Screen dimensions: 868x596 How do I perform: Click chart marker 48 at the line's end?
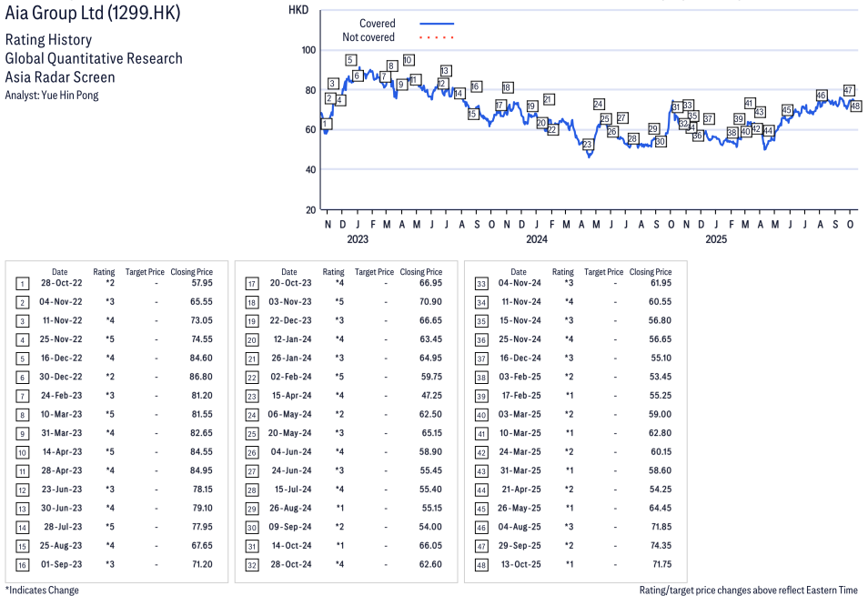click(x=855, y=106)
